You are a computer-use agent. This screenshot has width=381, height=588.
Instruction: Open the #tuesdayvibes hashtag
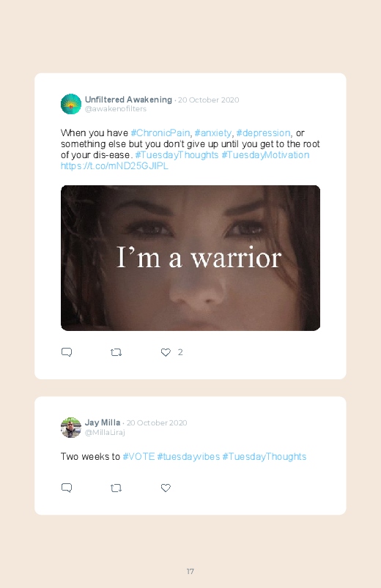coord(188,456)
